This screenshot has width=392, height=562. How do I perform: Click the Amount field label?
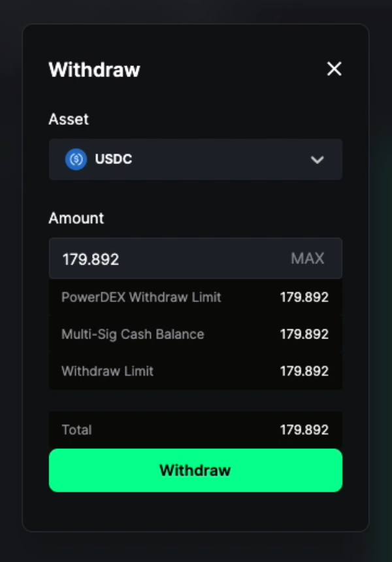(76, 218)
